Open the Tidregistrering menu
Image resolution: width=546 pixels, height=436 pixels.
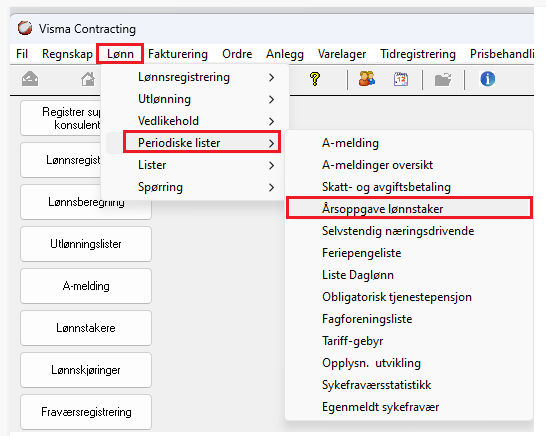pos(418,54)
